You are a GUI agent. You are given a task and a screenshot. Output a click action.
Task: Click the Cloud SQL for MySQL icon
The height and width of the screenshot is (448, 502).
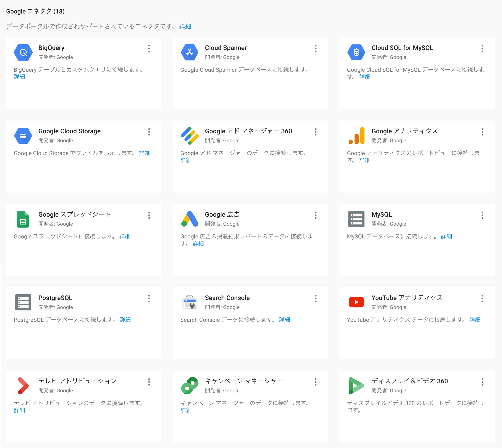coord(356,52)
